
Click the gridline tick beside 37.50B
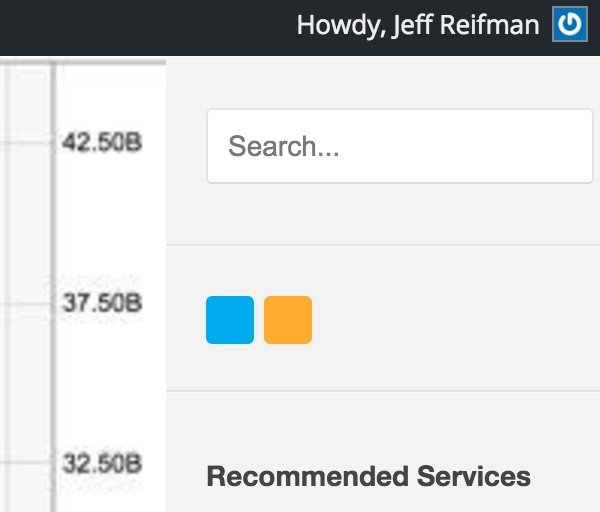tap(25, 304)
